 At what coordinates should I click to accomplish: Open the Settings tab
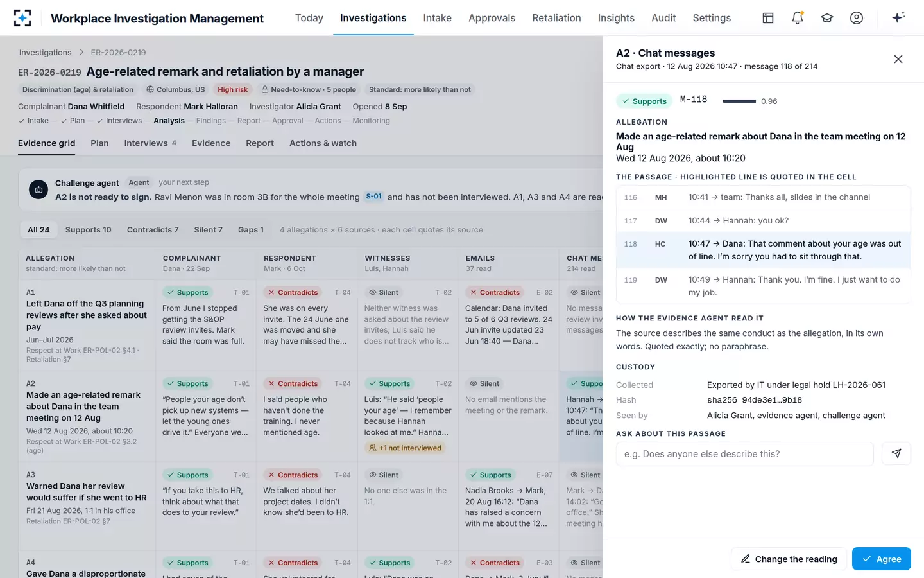[712, 18]
